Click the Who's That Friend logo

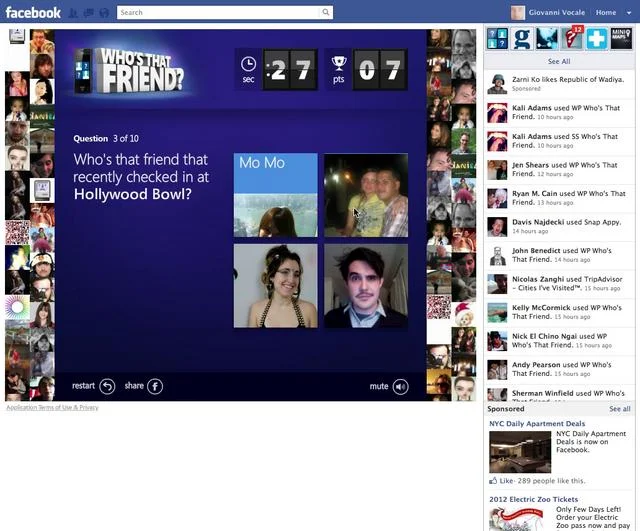coord(130,70)
